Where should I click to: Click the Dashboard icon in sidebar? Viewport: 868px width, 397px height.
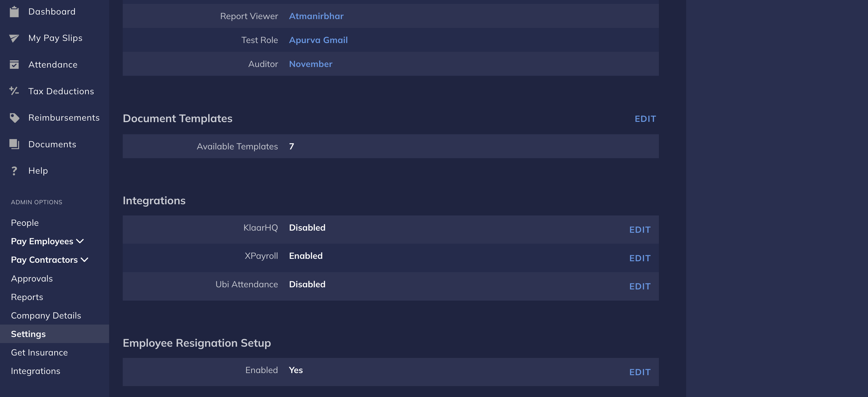tap(14, 11)
